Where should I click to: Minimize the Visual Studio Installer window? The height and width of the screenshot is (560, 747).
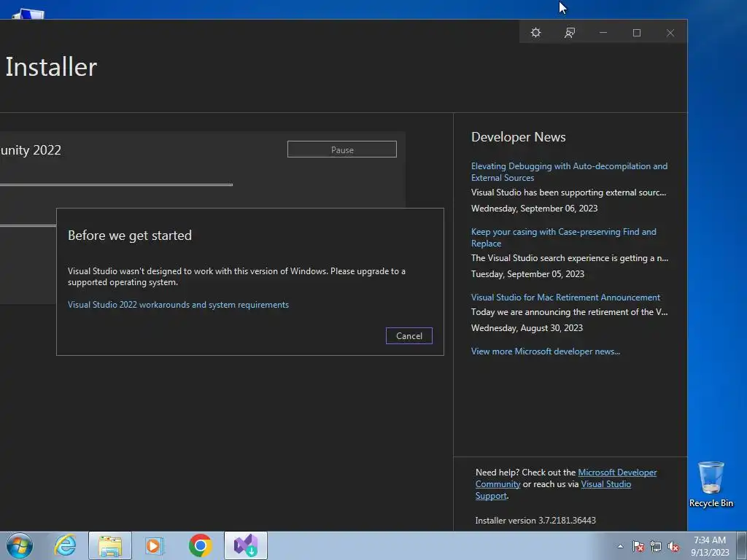(x=603, y=32)
